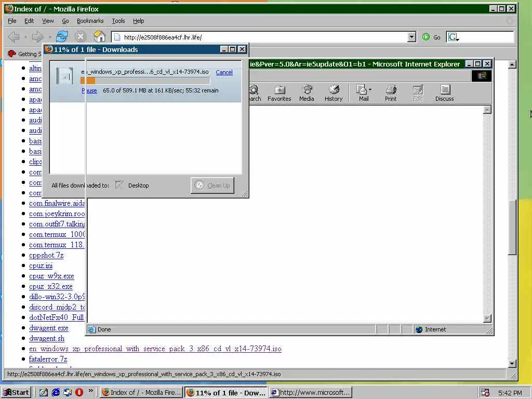Click the Firefox page scrollbar down arrow

pyautogui.click(x=512, y=363)
